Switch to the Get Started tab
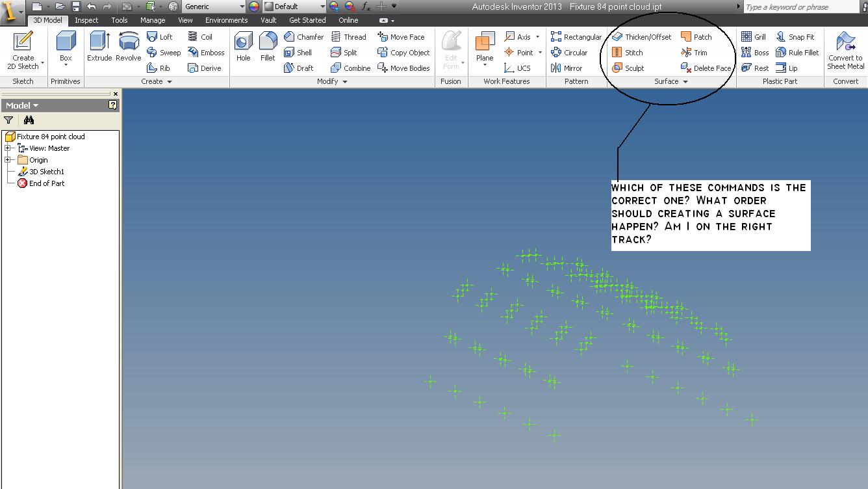Image resolution: width=868 pixels, height=489 pixels. pyautogui.click(x=308, y=20)
